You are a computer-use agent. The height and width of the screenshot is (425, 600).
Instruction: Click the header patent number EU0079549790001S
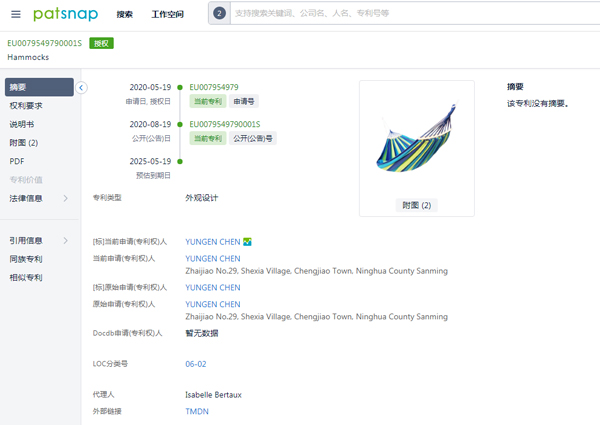click(x=44, y=43)
